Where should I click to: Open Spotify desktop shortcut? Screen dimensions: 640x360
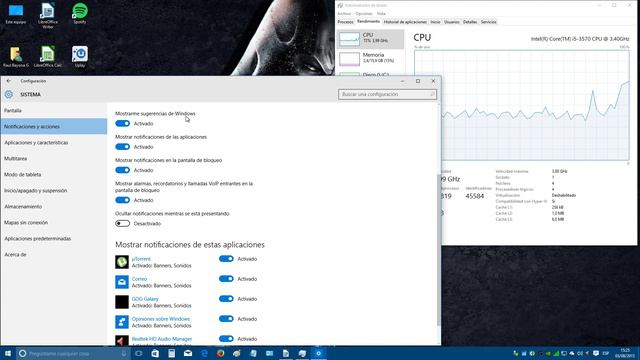tap(80, 13)
